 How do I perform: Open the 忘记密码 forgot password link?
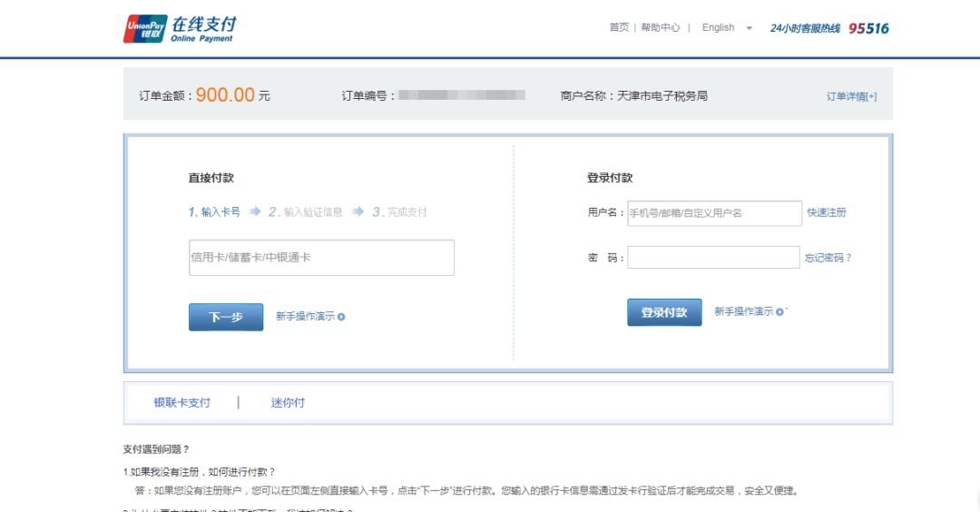tap(828, 258)
